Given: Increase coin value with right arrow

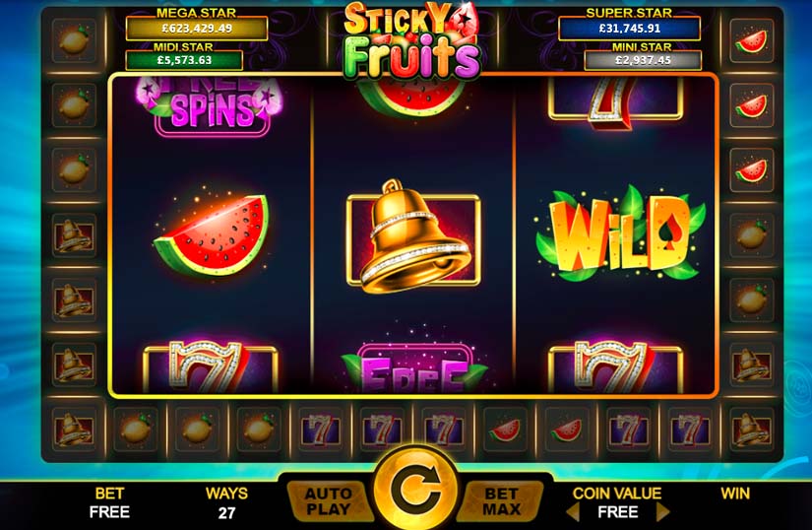Looking at the screenshot, I should coord(662,512).
